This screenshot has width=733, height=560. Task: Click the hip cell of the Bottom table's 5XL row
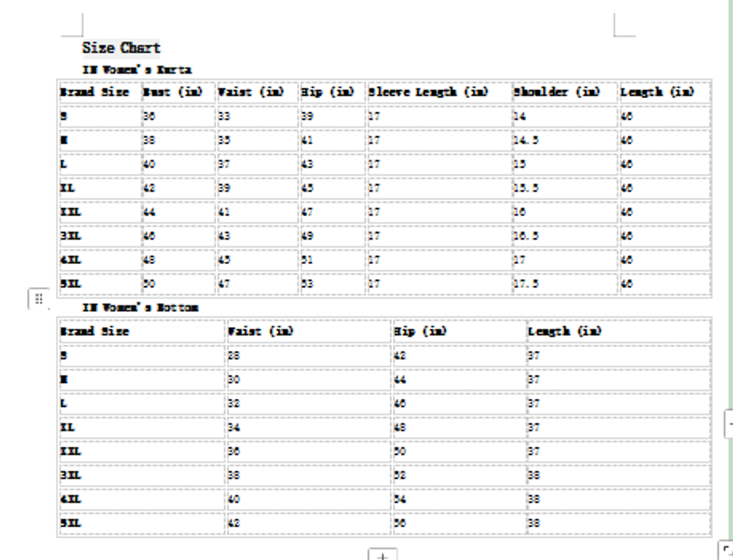coord(399,524)
